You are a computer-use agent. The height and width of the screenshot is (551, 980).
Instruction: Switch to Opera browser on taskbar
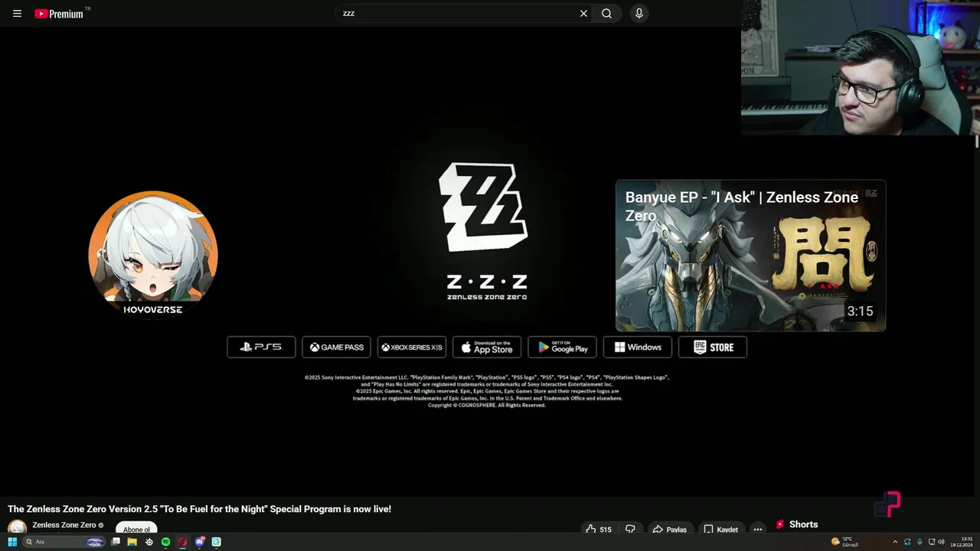tap(182, 542)
